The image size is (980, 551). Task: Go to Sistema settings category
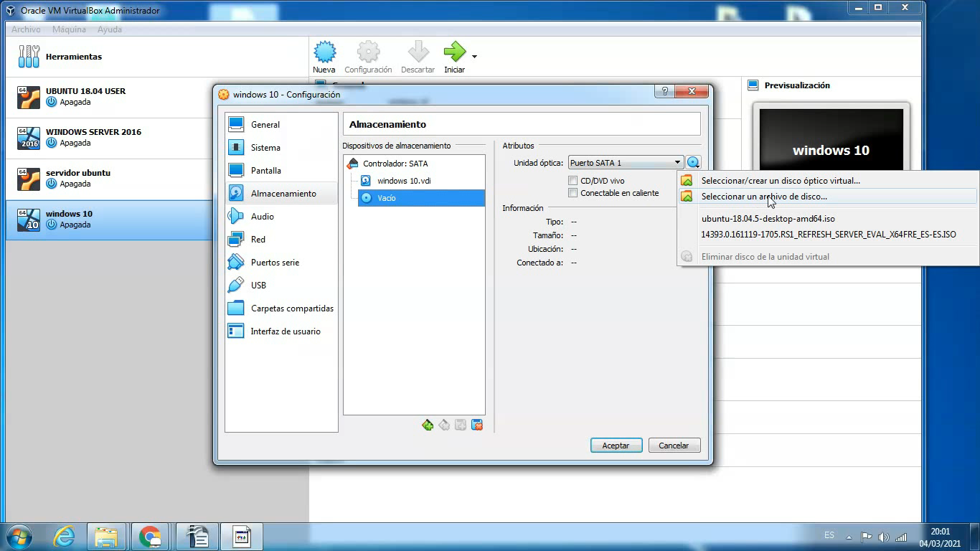click(281, 148)
